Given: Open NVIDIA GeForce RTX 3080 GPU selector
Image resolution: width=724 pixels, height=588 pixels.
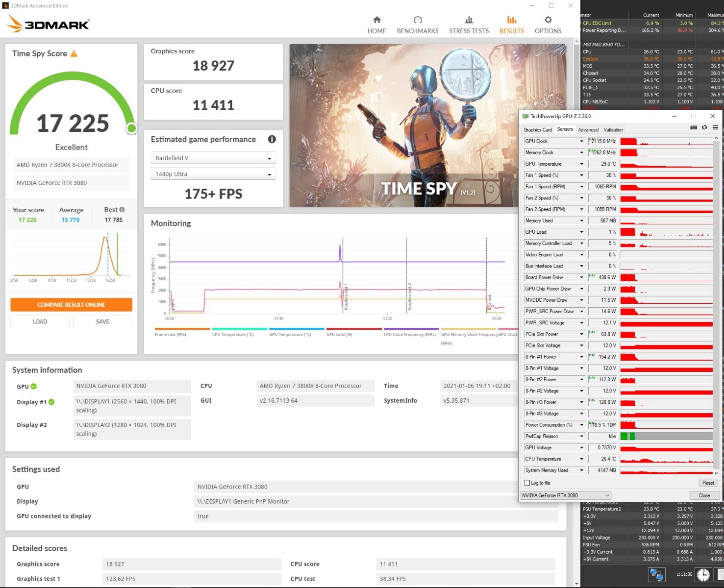Looking at the screenshot, I should pyautogui.click(x=566, y=495).
